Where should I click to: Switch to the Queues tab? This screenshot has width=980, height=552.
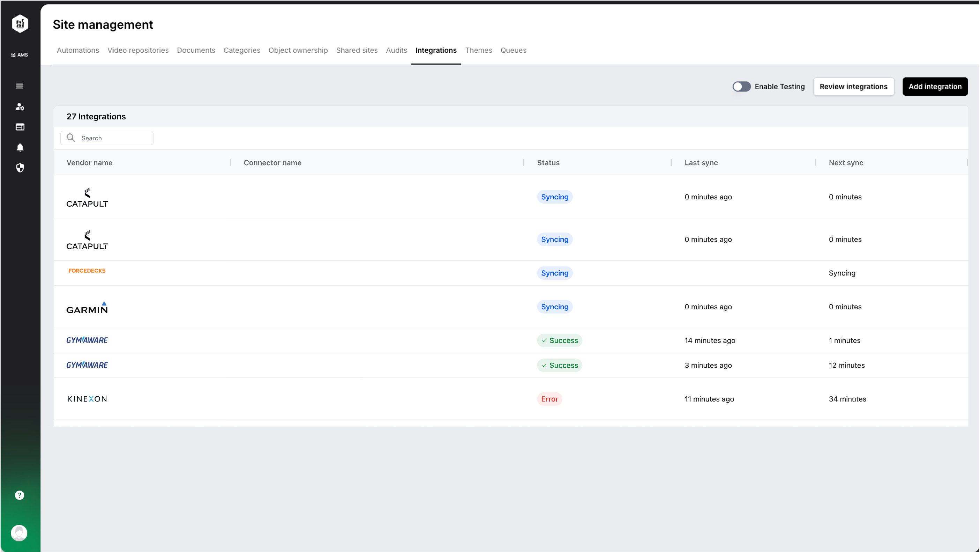coord(513,50)
